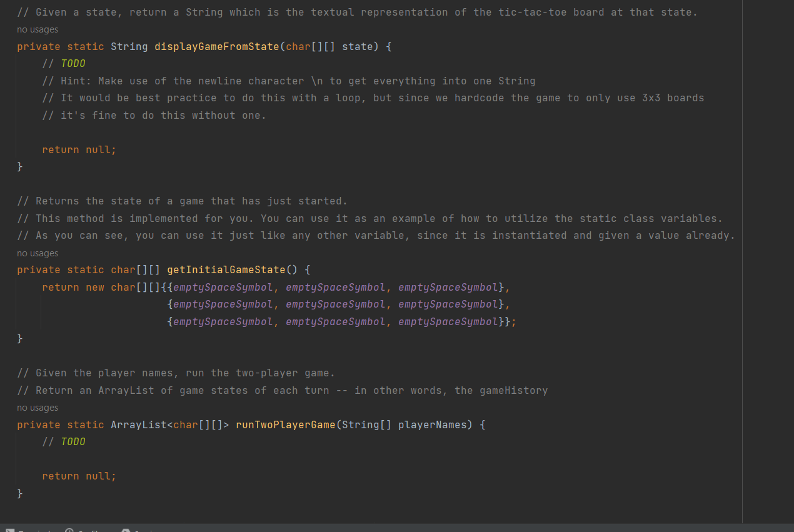This screenshot has height=532, width=794.
Task: Click the 'Hint: Make use of the newline' comment
Action: pyautogui.click(x=289, y=81)
